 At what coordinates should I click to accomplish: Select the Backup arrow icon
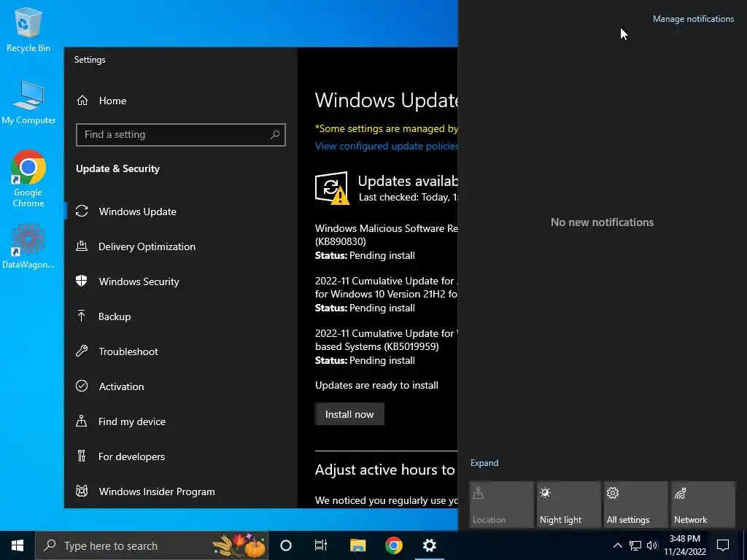point(82,316)
